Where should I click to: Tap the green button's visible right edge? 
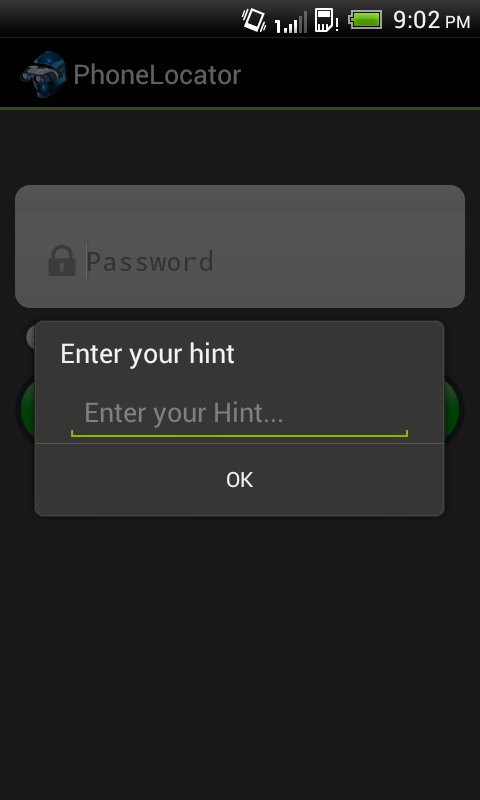453,408
